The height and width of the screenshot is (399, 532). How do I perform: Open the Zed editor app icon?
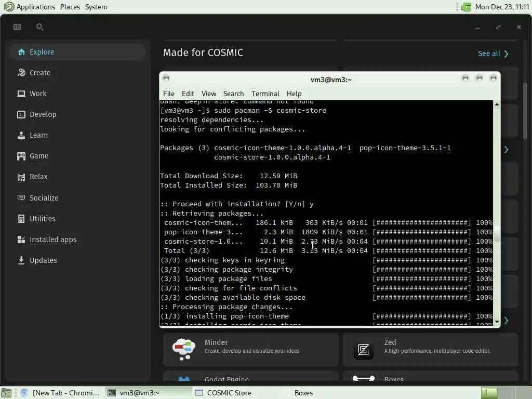tap(363, 350)
